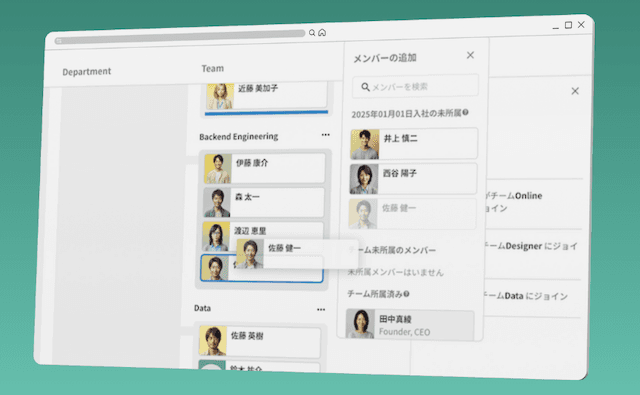Select member card 井上 慎二

414,144
